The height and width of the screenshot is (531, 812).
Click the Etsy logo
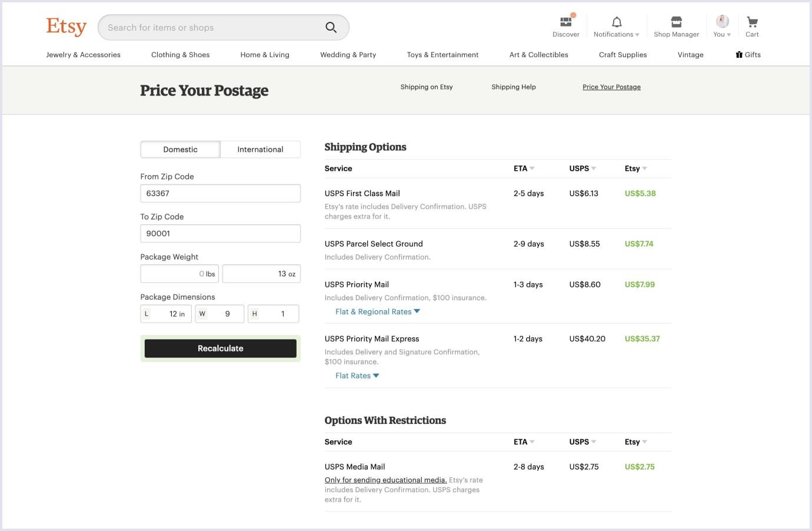click(66, 26)
